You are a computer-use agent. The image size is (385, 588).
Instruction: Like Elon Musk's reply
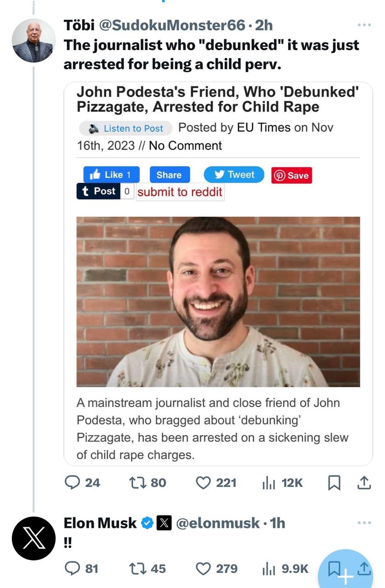pos(203,569)
